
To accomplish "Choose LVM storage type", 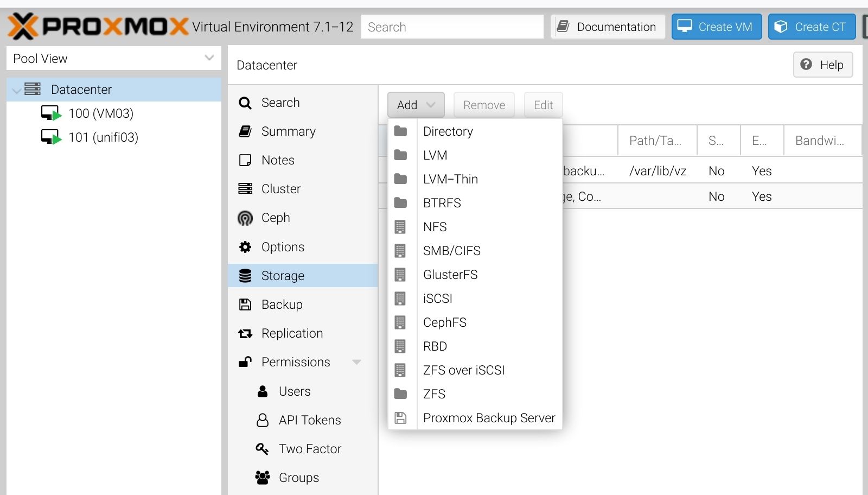I will tap(475, 155).
